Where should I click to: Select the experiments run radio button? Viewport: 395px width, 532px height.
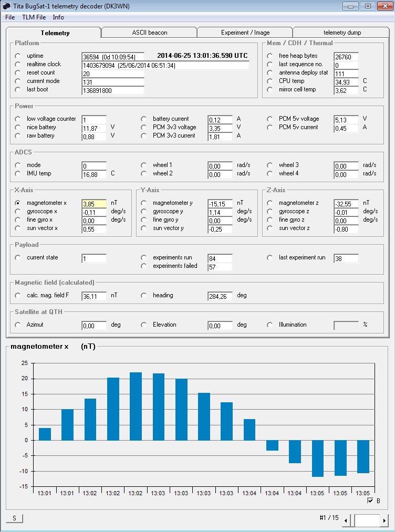144,258
